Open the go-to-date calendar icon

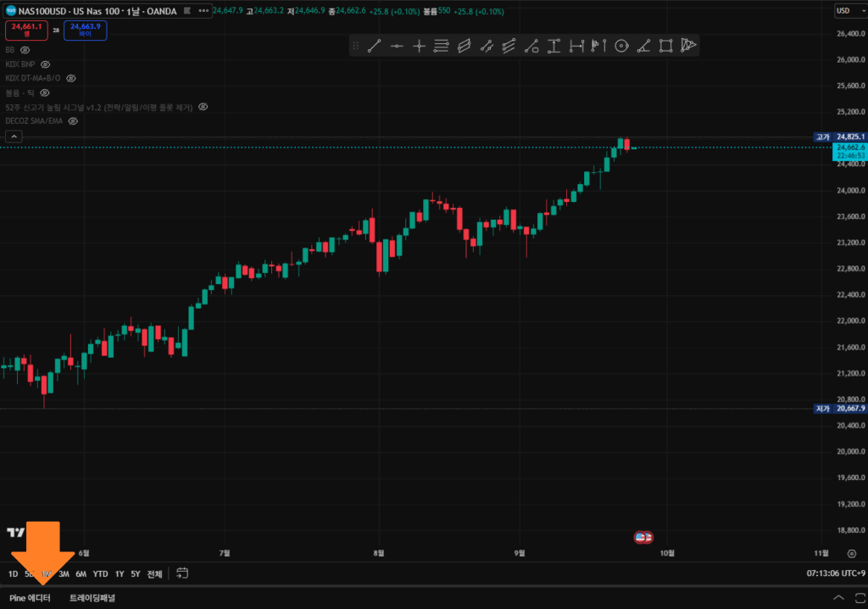[x=181, y=573]
